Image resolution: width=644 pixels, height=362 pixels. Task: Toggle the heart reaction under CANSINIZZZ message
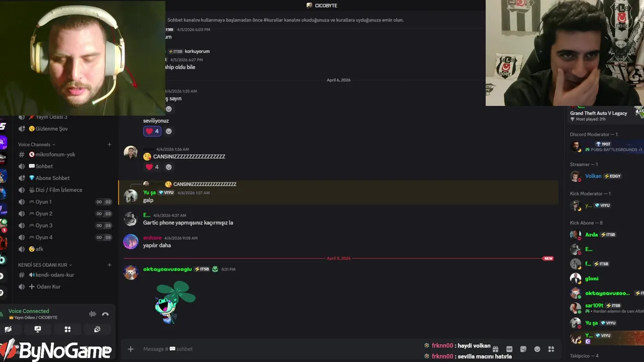[152, 167]
